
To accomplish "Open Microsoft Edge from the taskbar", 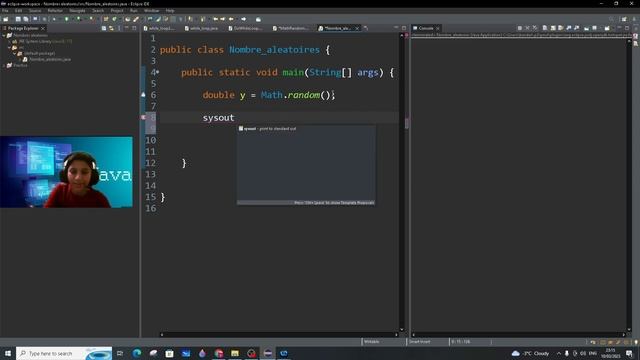I will tap(137, 353).
